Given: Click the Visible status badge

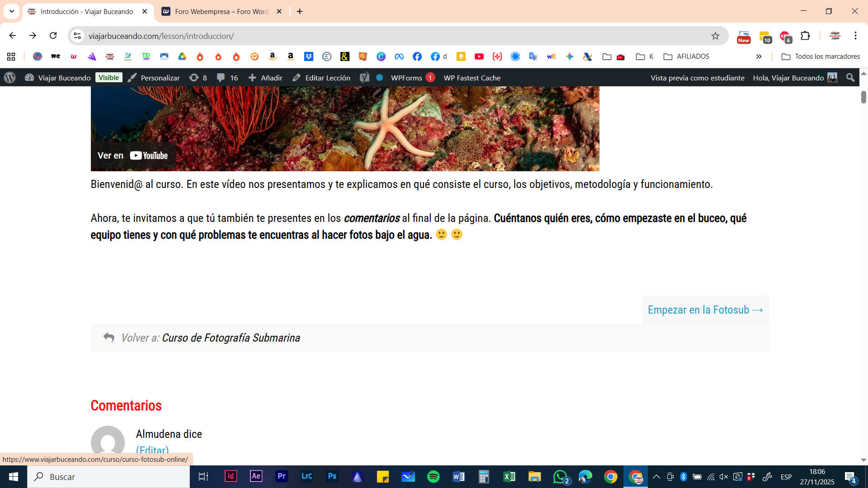Looking at the screenshot, I should pyautogui.click(x=108, y=78).
